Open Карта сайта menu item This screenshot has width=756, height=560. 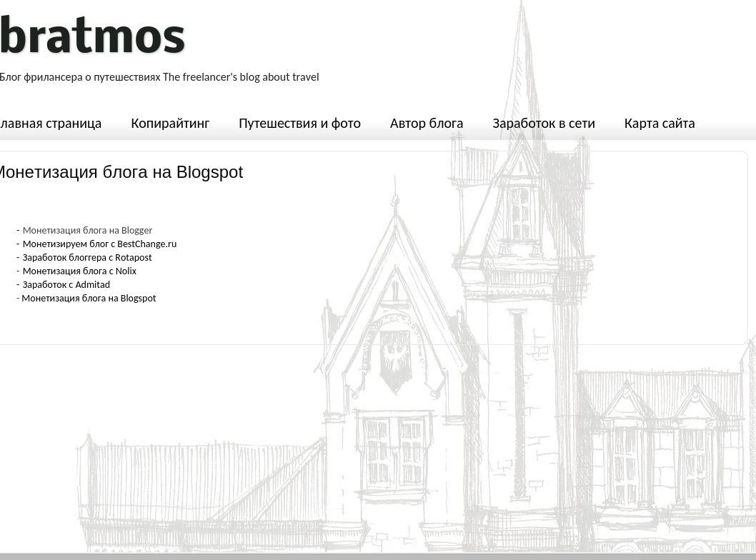pyautogui.click(x=659, y=124)
